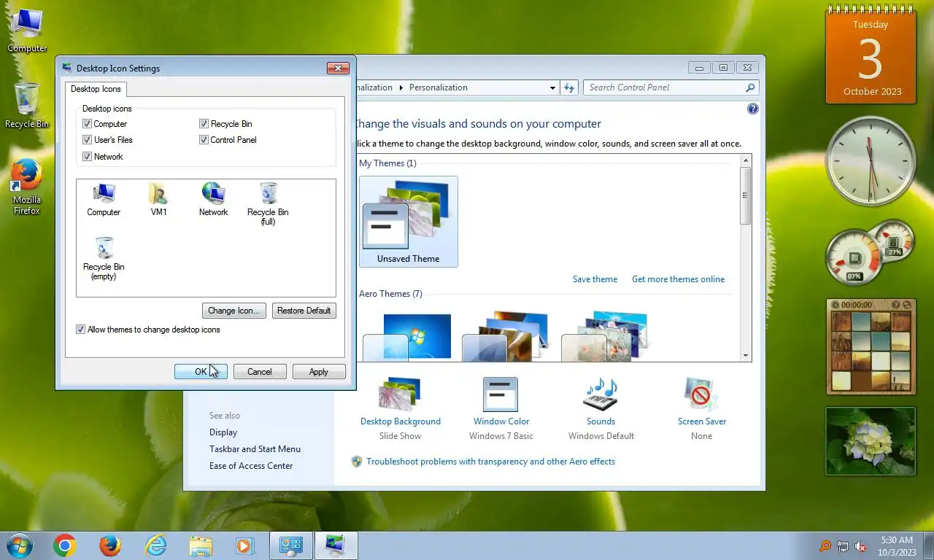
Task: Select the Architecture Aero theme thumbnail
Action: (x=506, y=337)
